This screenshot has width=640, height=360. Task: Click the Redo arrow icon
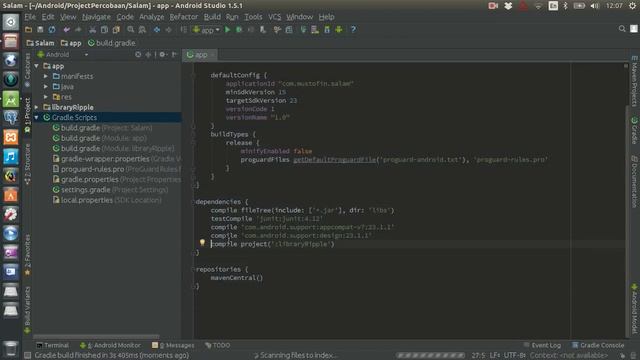78,30
